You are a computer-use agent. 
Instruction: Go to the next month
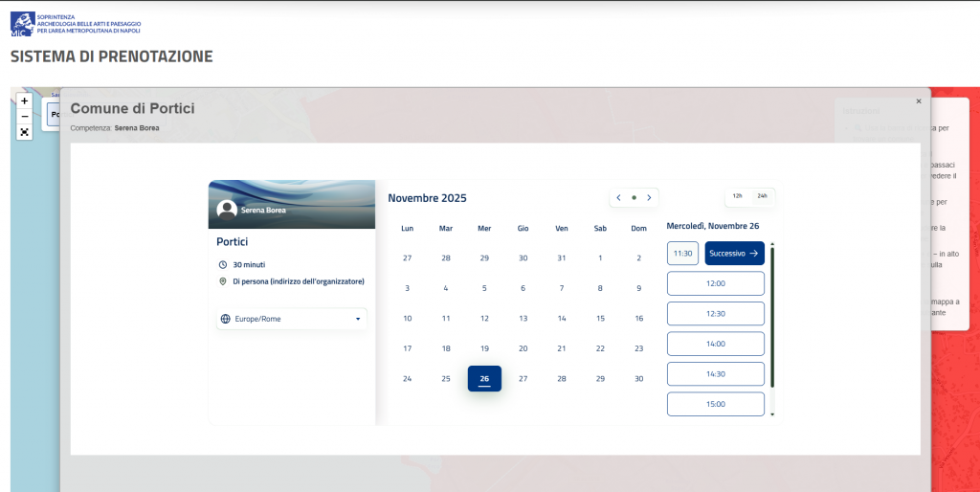tap(649, 198)
